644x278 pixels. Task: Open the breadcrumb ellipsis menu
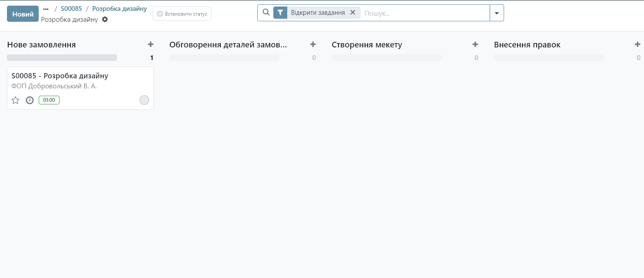(46, 9)
